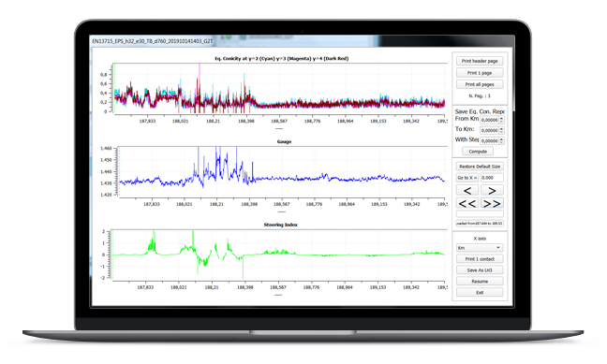607x364 pixels.
Task: Click the Save As LH3 button
Action: tap(480, 270)
